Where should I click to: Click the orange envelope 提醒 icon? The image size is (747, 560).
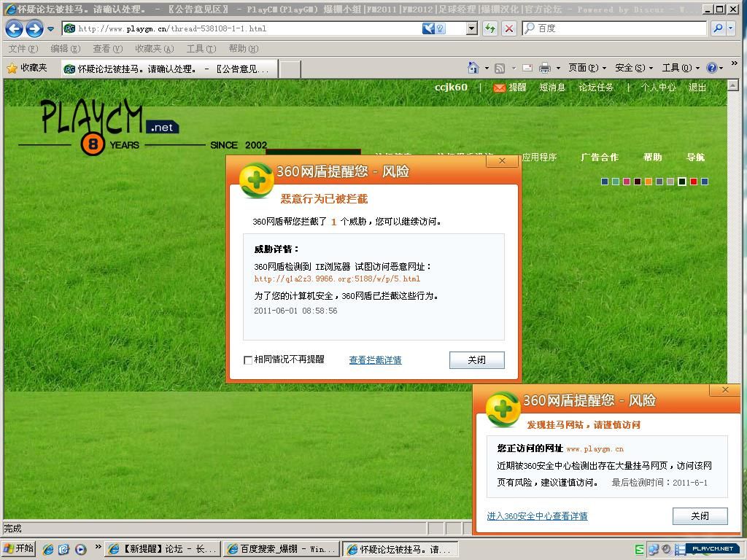point(500,87)
